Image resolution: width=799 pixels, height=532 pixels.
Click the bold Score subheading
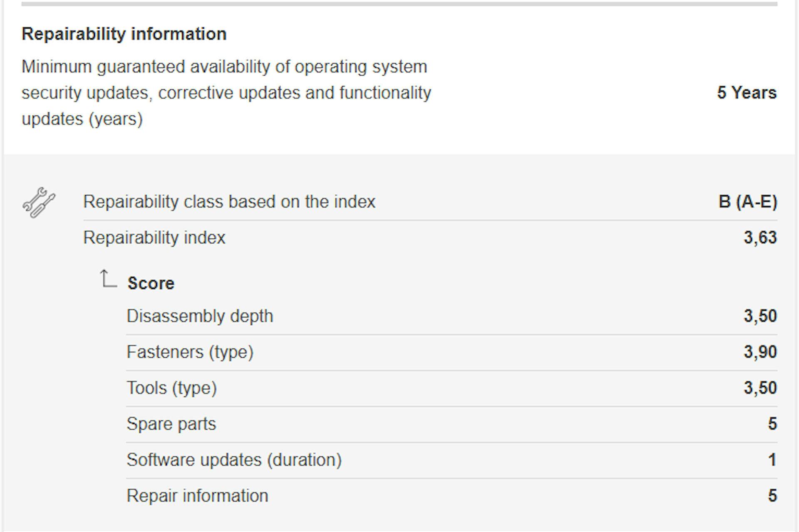pos(151,283)
